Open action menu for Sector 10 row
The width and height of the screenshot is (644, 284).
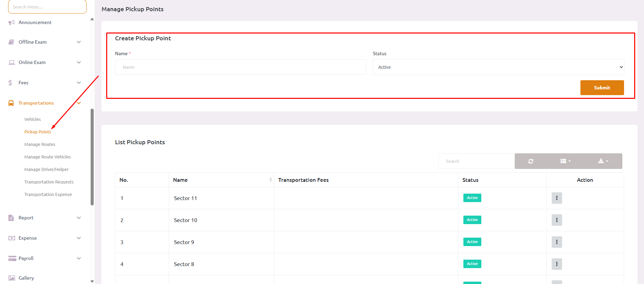(556, 220)
